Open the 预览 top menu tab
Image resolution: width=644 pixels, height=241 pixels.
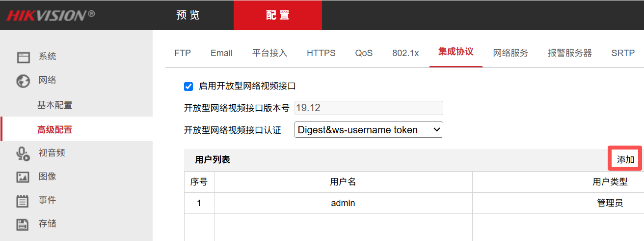click(x=188, y=15)
